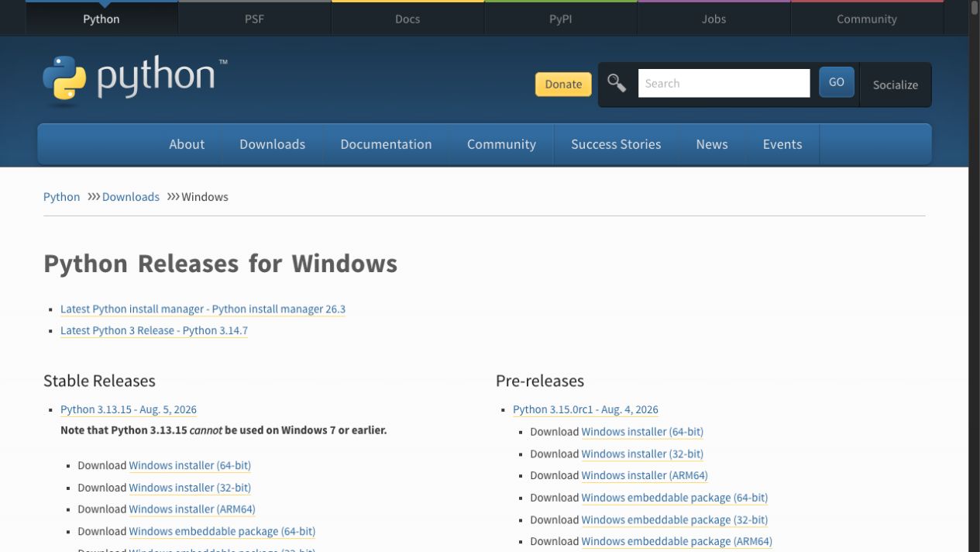Select the Community top tab
The width and height of the screenshot is (980, 552).
866,19
